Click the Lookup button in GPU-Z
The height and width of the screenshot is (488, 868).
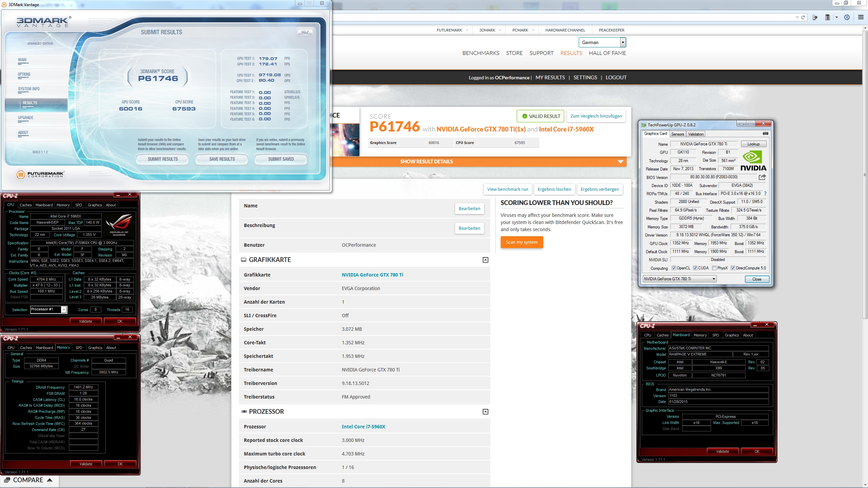coord(753,144)
